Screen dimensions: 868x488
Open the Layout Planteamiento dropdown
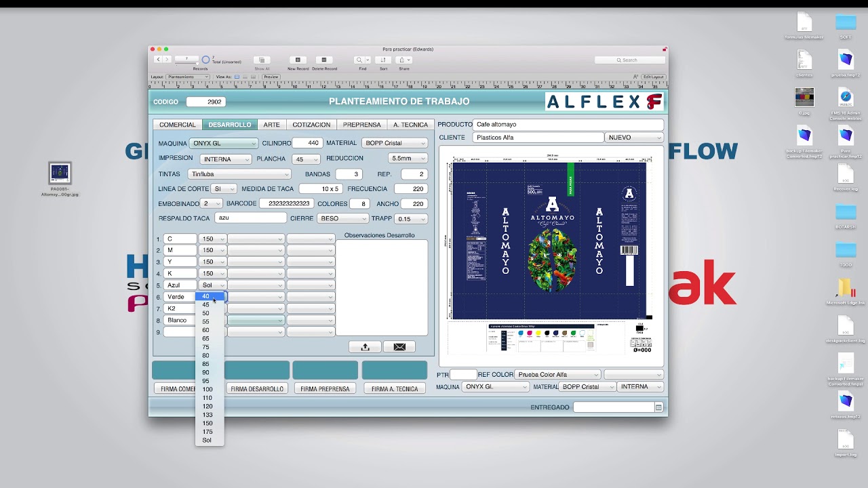coord(187,77)
